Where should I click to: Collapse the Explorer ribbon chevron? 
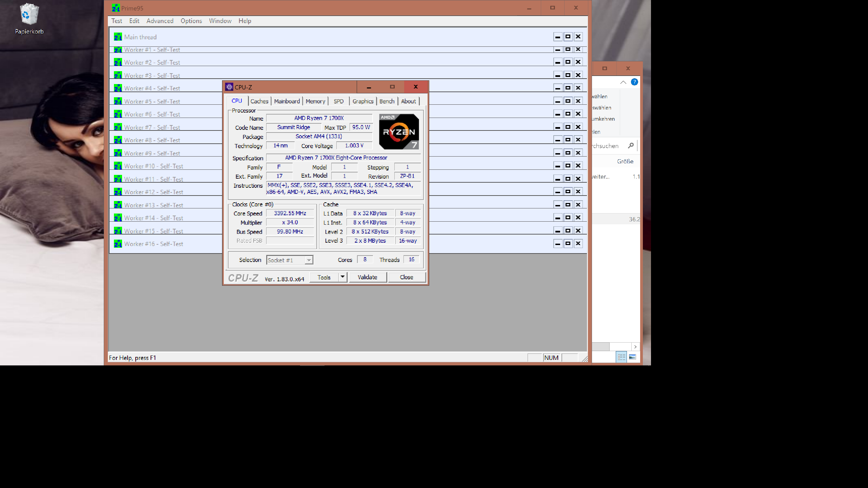click(623, 82)
